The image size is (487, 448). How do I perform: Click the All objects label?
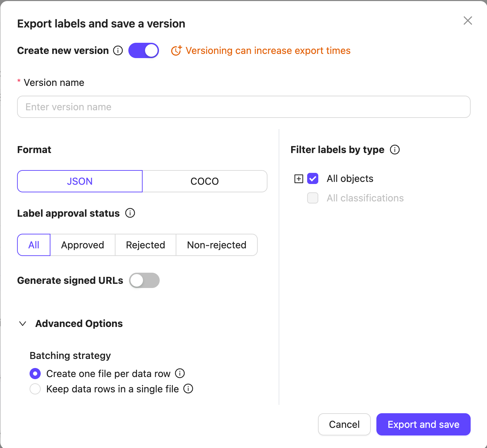click(x=350, y=178)
